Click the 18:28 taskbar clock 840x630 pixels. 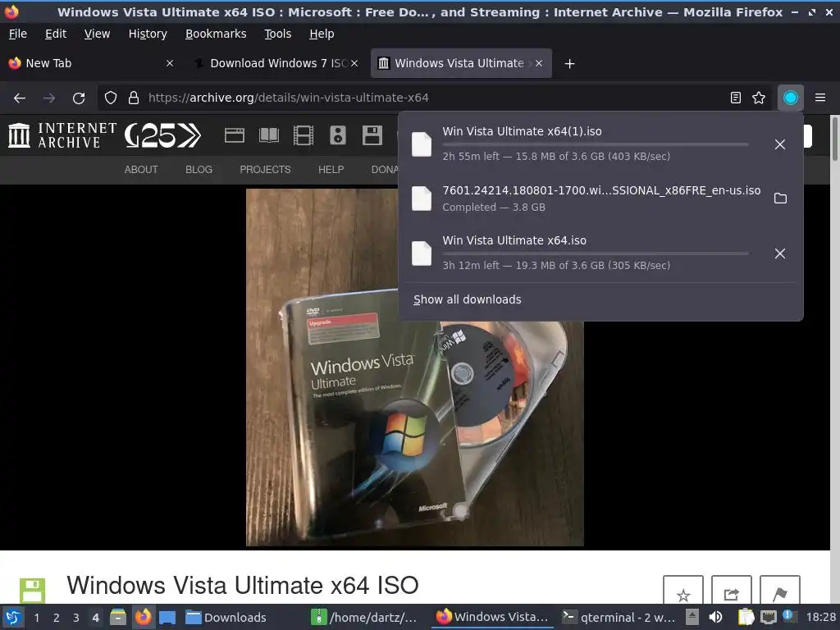coord(820,618)
